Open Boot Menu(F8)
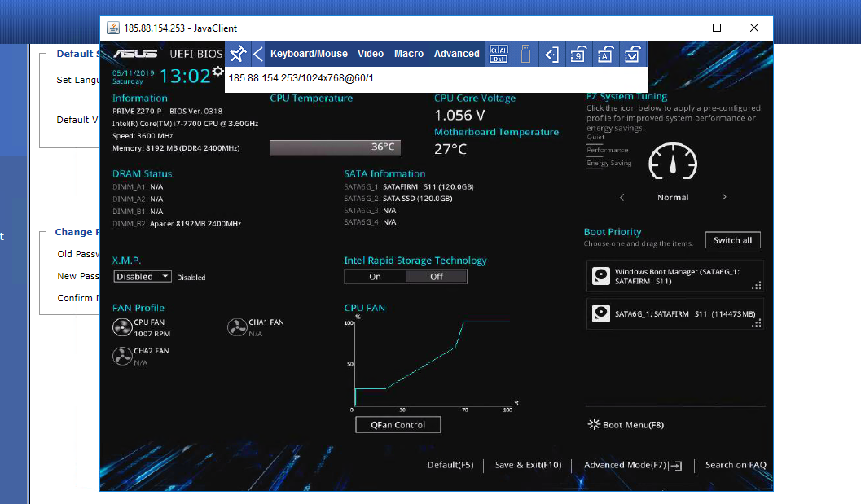 pos(626,425)
